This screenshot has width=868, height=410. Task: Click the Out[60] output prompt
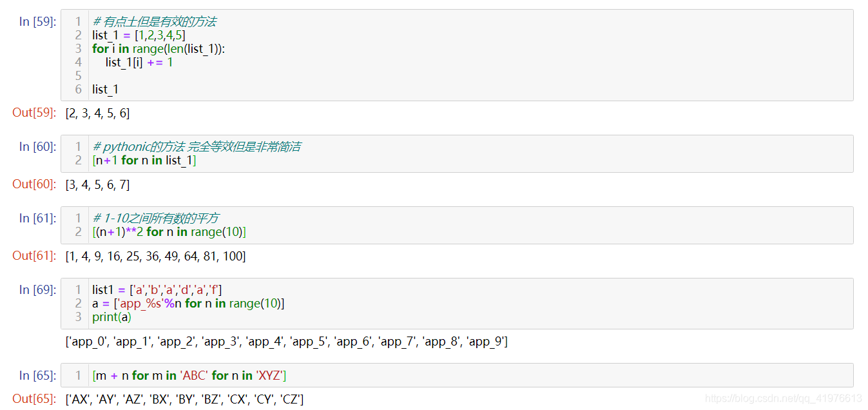[x=34, y=184]
